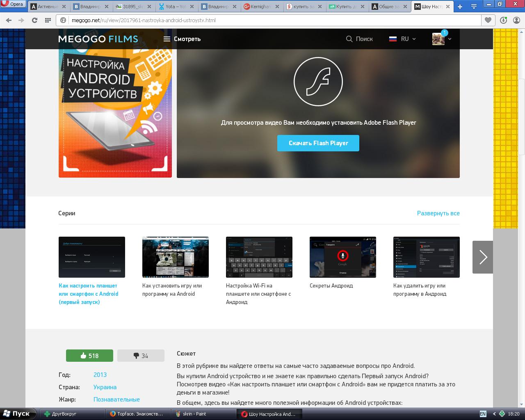Click the genre "Познавательные" link

pos(116,399)
